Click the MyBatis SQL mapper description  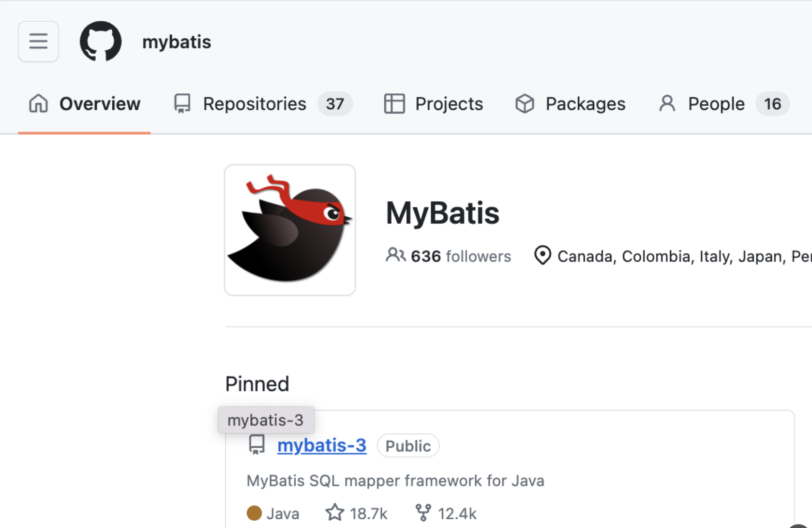(x=395, y=481)
